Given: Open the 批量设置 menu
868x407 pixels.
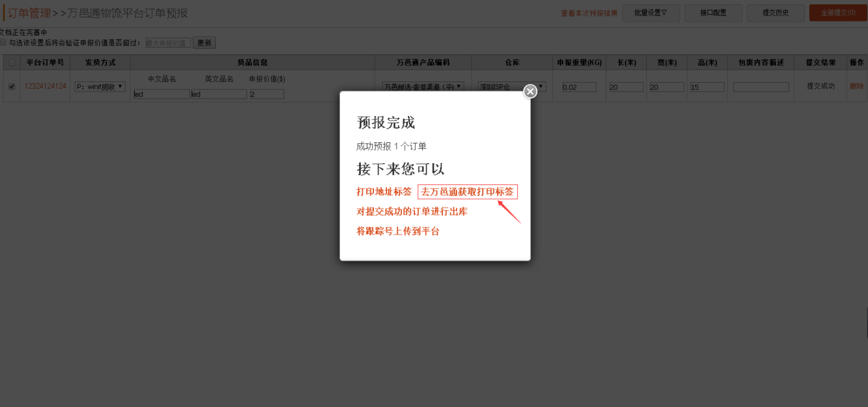Looking at the screenshot, I should pyautogui.click(x=650, y=13).
